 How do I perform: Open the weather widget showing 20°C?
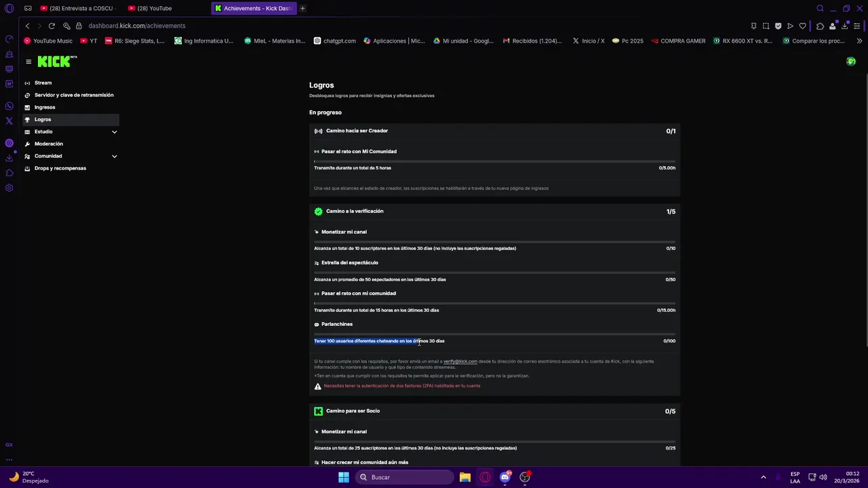point(28,477)
